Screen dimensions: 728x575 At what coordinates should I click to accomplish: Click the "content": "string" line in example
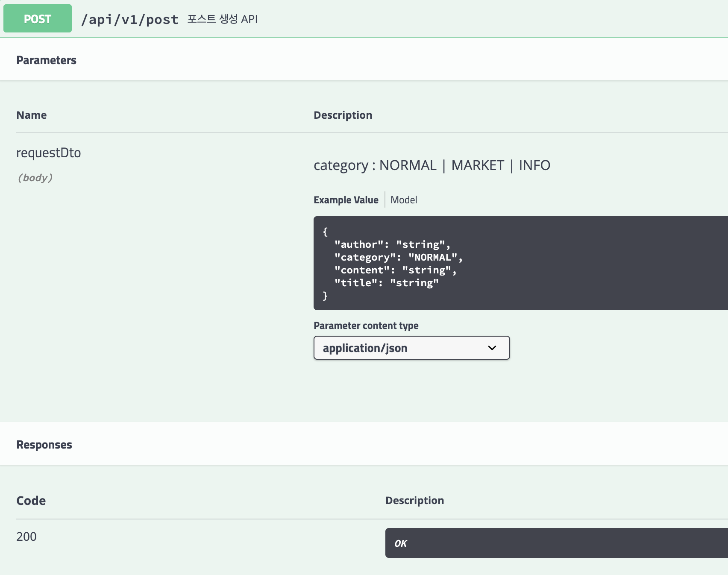(396, 270)
